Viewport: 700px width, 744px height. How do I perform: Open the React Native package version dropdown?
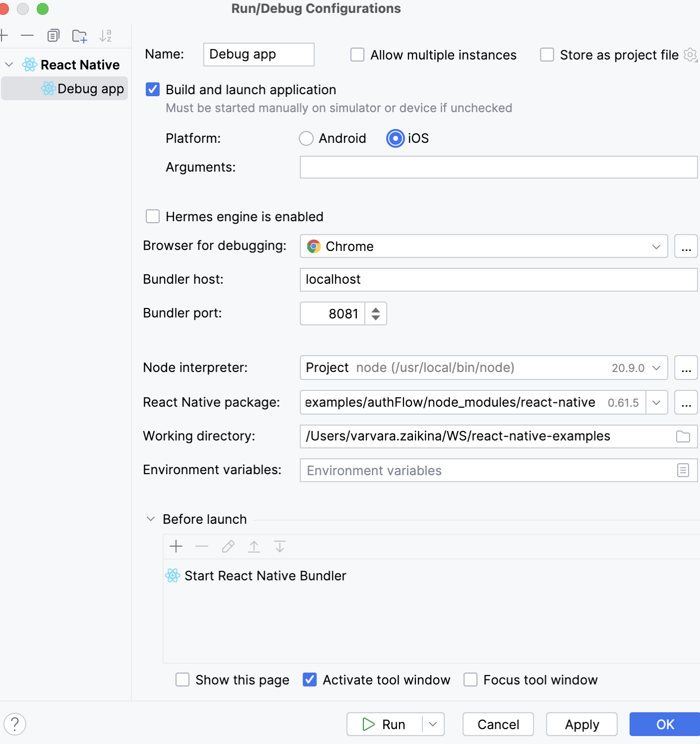pos(656,402)
